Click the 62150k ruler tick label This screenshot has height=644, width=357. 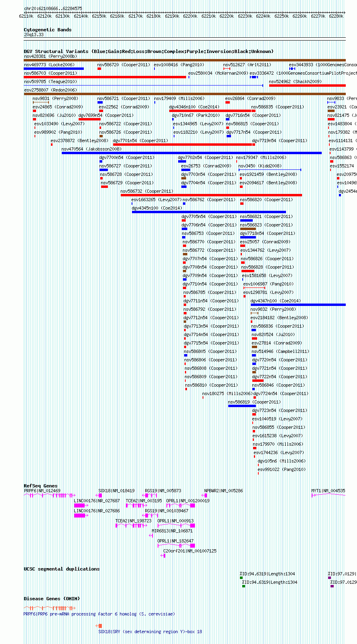pos(99,16)
